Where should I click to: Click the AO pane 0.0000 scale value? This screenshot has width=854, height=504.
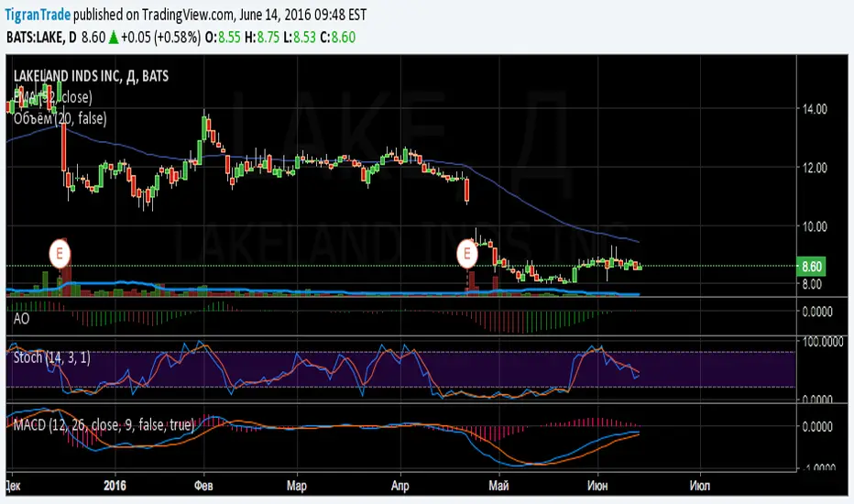[817, 312]
